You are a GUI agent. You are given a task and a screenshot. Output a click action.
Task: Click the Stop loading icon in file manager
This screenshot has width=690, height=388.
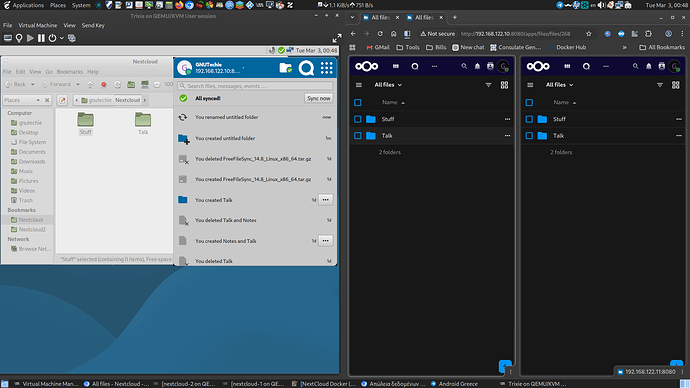click(104, 84)
